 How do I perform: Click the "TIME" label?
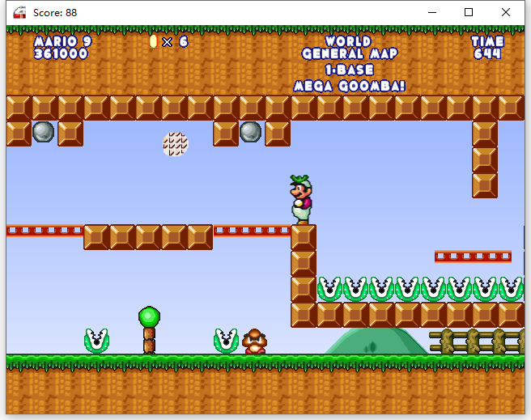(487, 41)
